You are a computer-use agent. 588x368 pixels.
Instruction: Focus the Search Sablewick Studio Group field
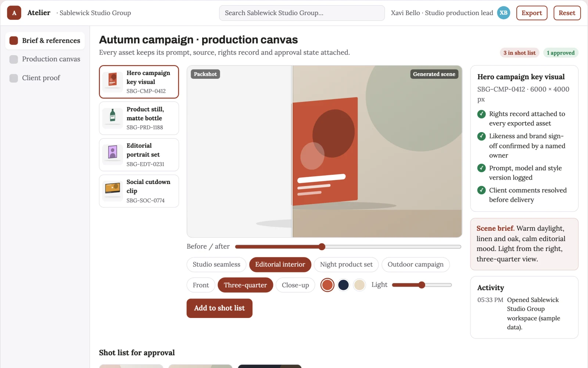302,13
